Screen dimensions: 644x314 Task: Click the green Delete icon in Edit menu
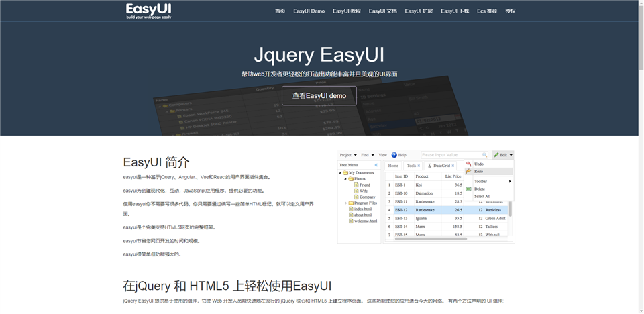point(469,189)
